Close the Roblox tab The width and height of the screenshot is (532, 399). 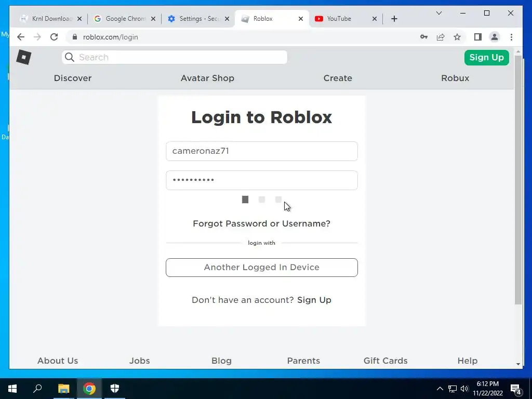(x=301, y=19)
